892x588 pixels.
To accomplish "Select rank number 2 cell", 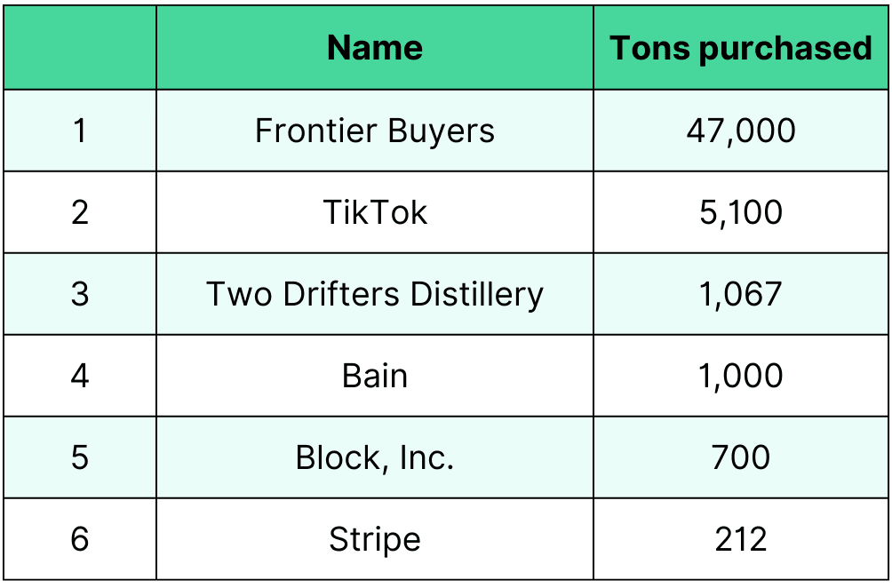I will [80, 212].
